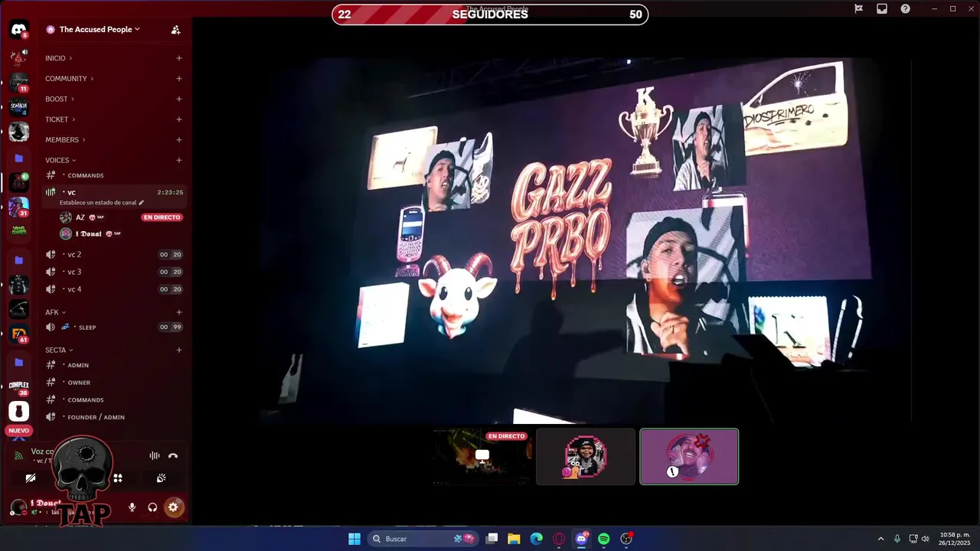Open the admin text channel

click(x=114, y=365)
